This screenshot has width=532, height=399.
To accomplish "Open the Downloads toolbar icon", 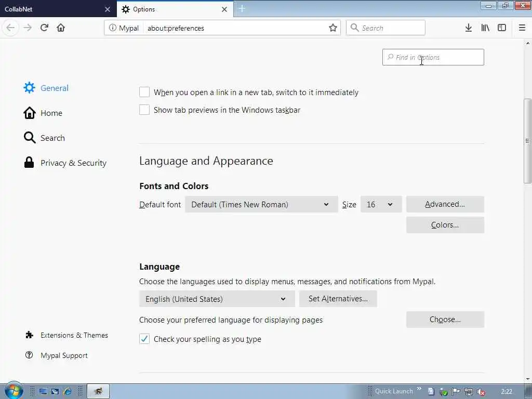I will [x=469, y=28].
